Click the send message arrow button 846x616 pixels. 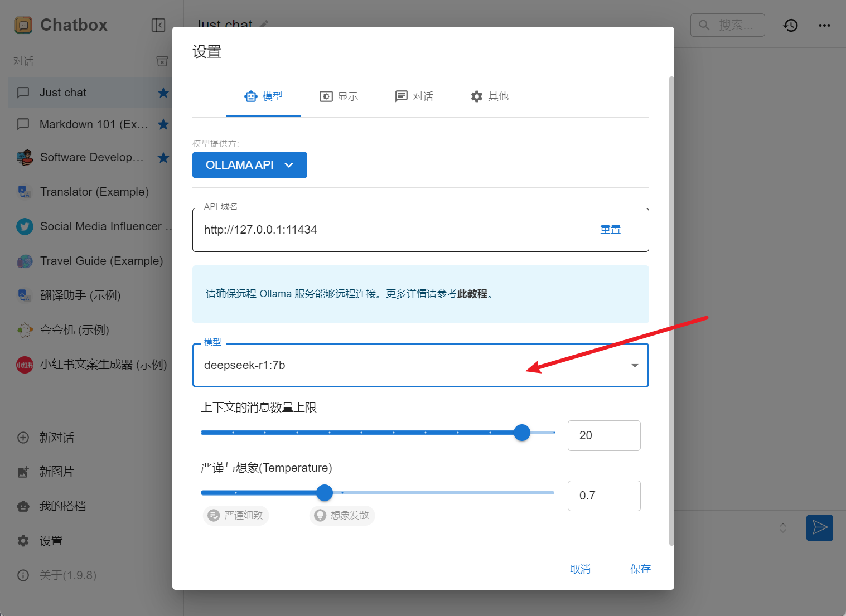tap(820, 528)
